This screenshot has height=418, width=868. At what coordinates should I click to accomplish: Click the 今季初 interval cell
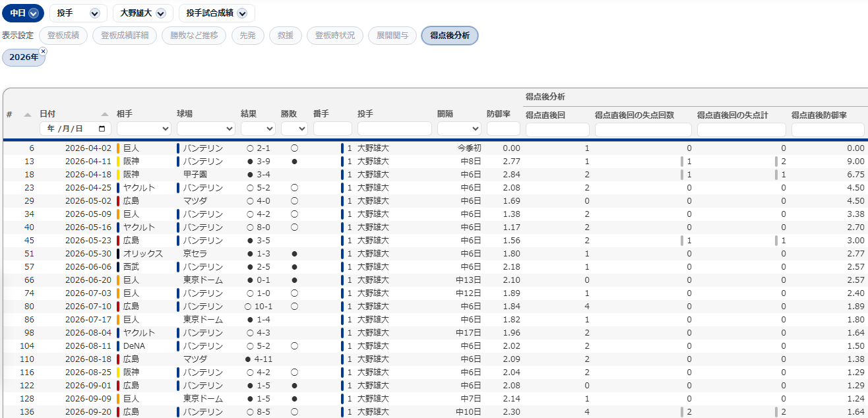pos(470,148)
